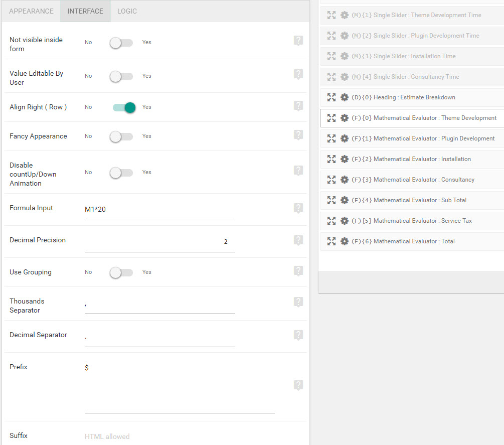This screenshot has width=504, height=445.
Task: Select Mathematical Evaluator : Installation item
Action: click(422, 159)
